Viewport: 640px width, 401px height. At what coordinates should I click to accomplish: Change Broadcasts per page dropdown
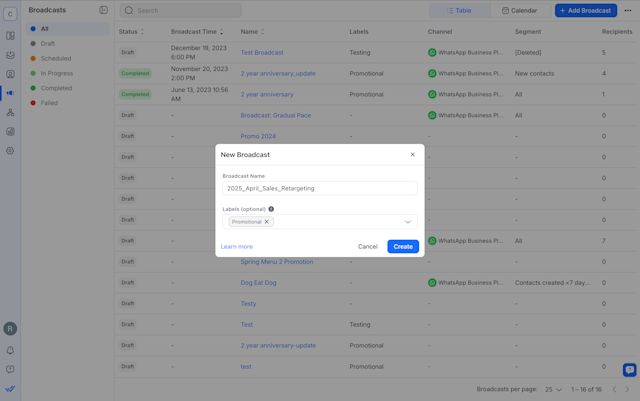coord(553,390)
